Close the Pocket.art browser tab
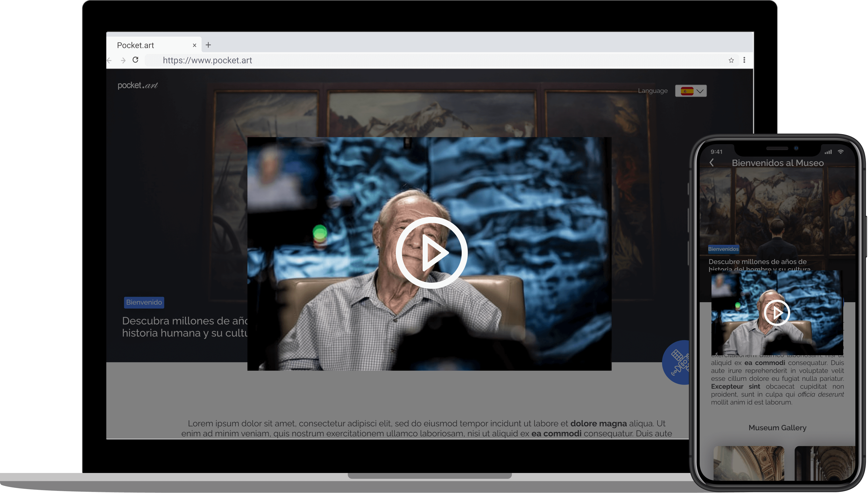This screenshot has width=868, height=493. click(x=194, y=45)
